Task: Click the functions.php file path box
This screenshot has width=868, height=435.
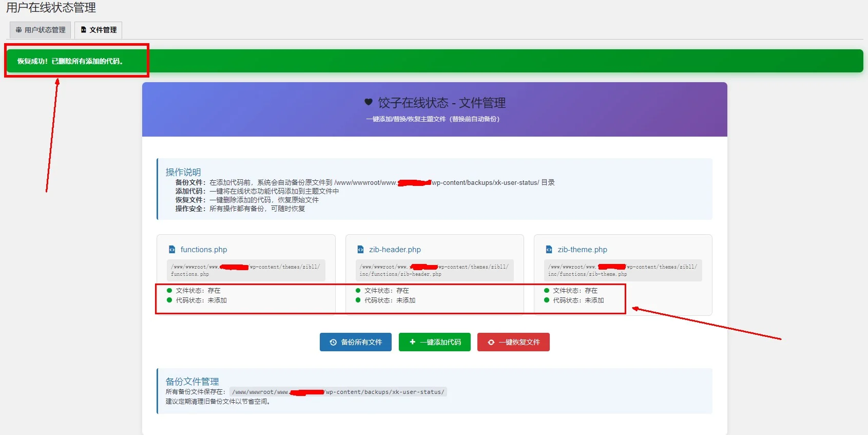Action: (246, 270)
